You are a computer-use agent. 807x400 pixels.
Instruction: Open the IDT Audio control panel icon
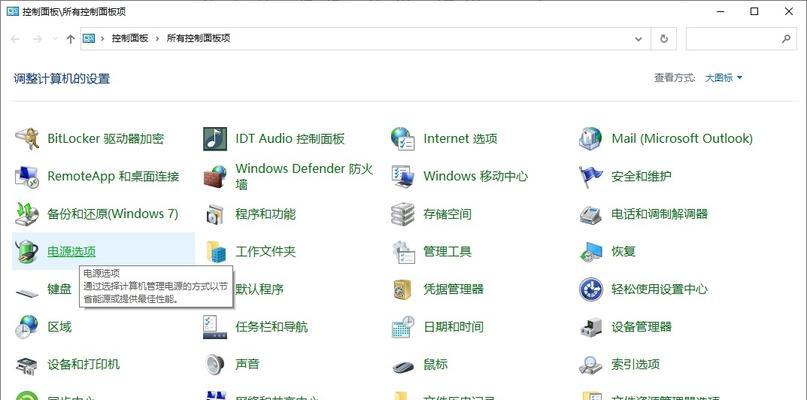tap(215, 138)
